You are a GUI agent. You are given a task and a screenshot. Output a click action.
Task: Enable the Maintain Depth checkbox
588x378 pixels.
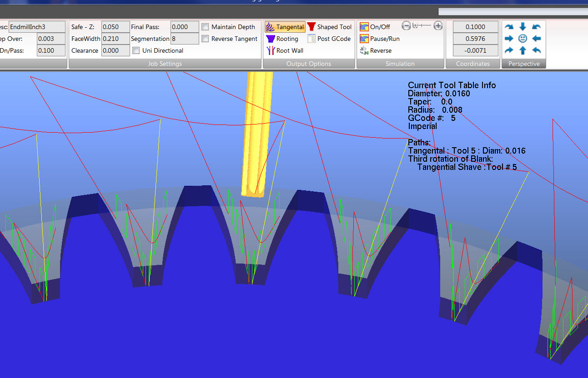(205, 27)
